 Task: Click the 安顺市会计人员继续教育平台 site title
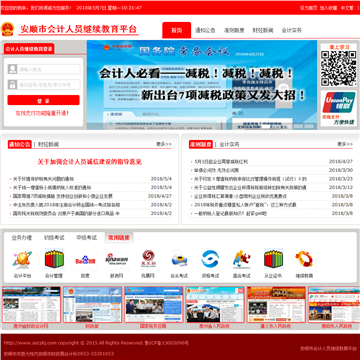[79, 29]
